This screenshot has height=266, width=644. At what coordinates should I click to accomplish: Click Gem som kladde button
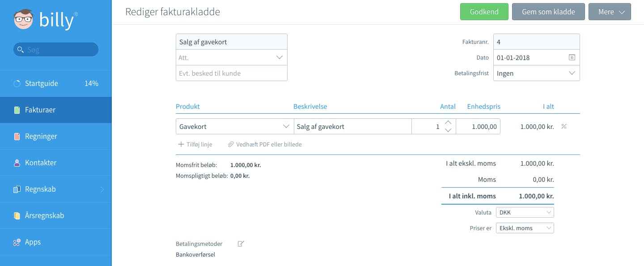pos(548,12)
